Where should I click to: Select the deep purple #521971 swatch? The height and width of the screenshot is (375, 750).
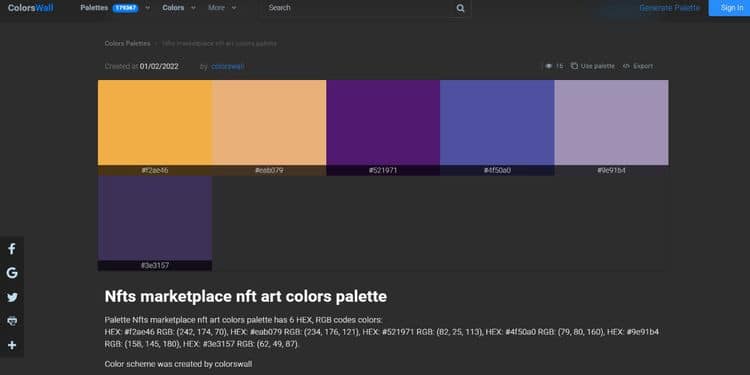[x=383, y=122]
